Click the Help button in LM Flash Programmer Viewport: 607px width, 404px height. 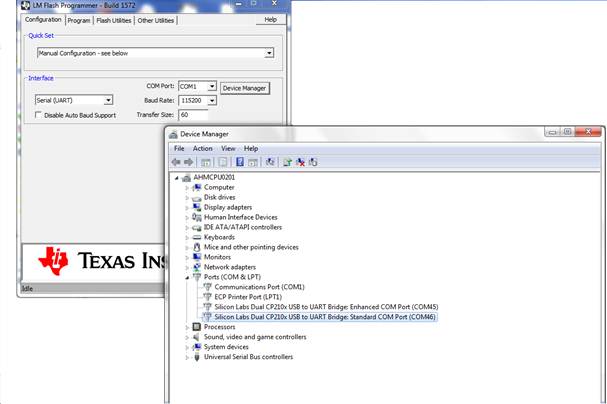click(x=269, y=20)
